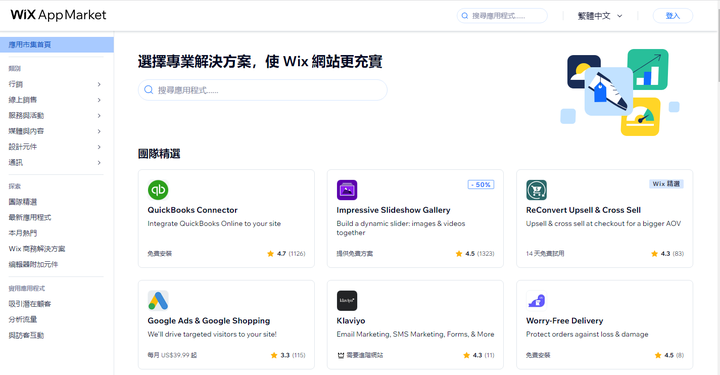Click the star icon on Google Ads card
Viewport: 720px width, 375px height.
click(274, 355)
